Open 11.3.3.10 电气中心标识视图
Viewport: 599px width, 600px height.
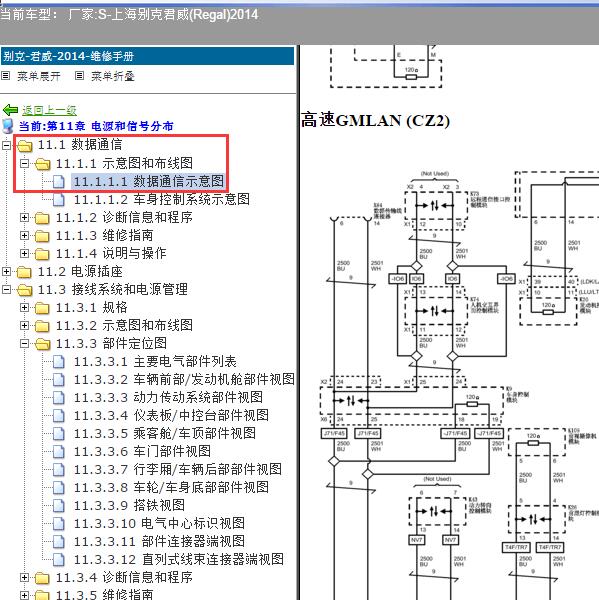point(159,523)
